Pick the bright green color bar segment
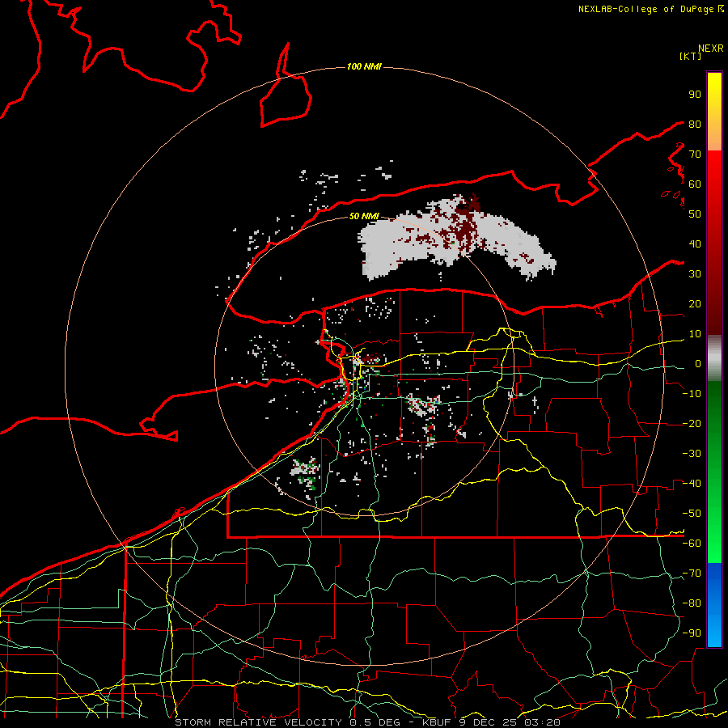The image size is (728, 728). 714,539
